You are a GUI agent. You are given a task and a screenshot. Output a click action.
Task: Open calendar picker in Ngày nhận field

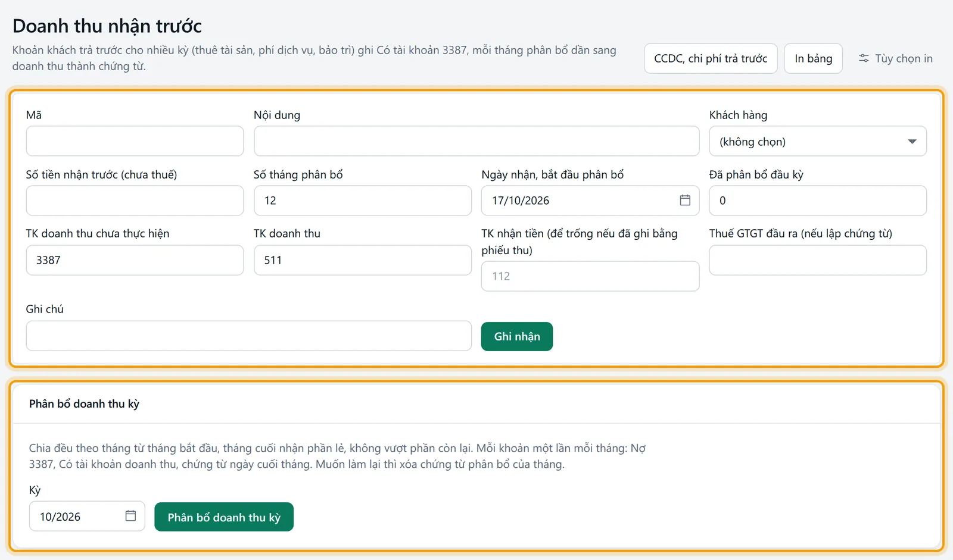pos(685,201)
